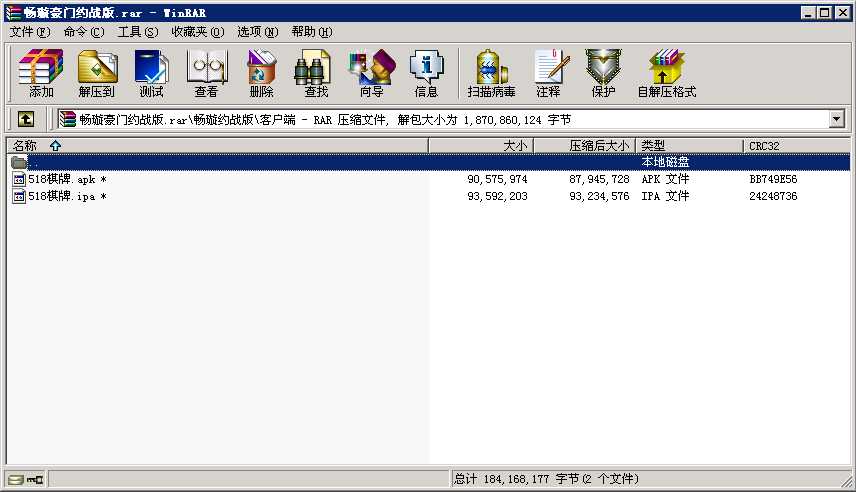
Task: Open the View (查看) tool
Action: click(206, 73)
